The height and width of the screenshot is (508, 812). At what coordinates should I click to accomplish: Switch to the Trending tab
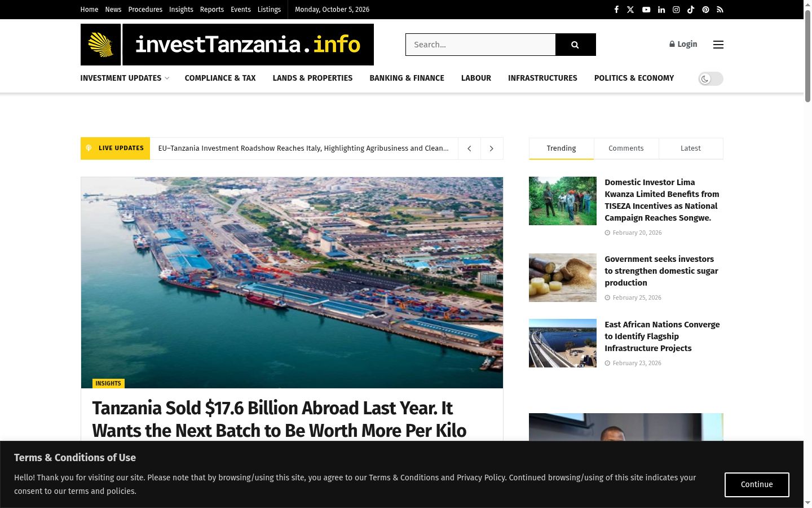coord(561,148)
